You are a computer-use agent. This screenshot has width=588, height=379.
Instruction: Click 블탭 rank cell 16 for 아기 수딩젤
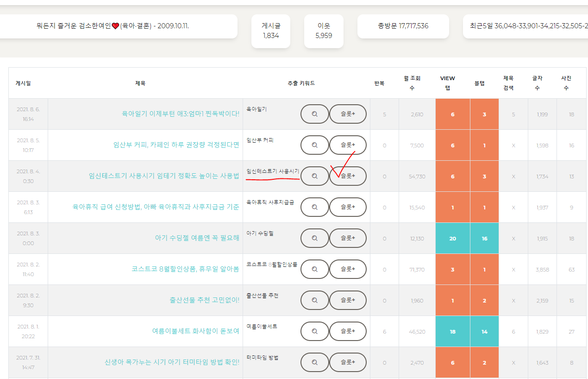tap(484, 238)
